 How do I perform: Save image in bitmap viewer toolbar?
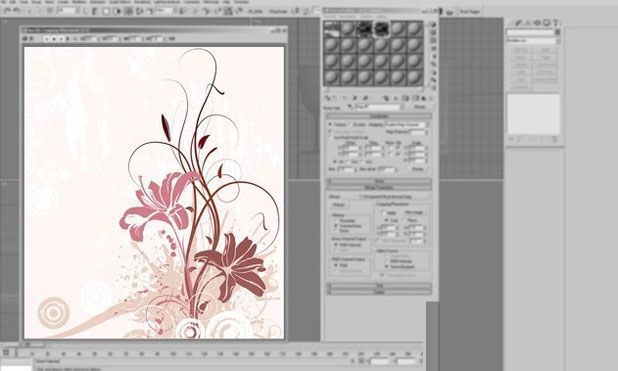tap(25, 39)
